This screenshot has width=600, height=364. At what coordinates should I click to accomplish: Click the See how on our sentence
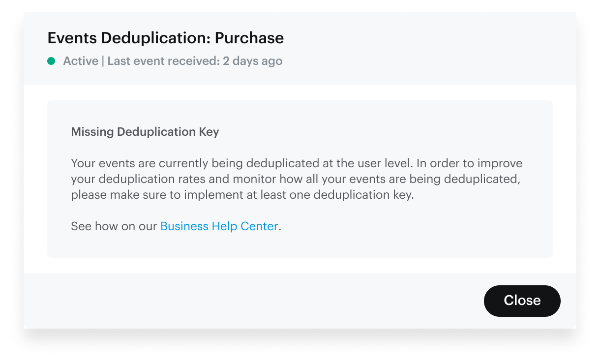click(113, 226)
